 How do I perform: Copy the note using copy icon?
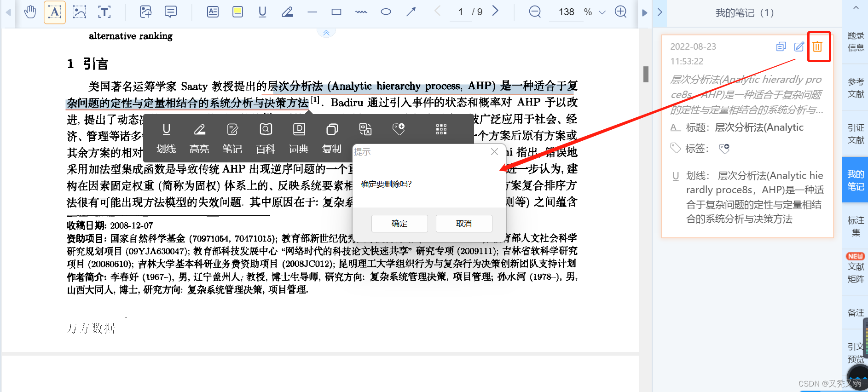[x=781, y=46]
